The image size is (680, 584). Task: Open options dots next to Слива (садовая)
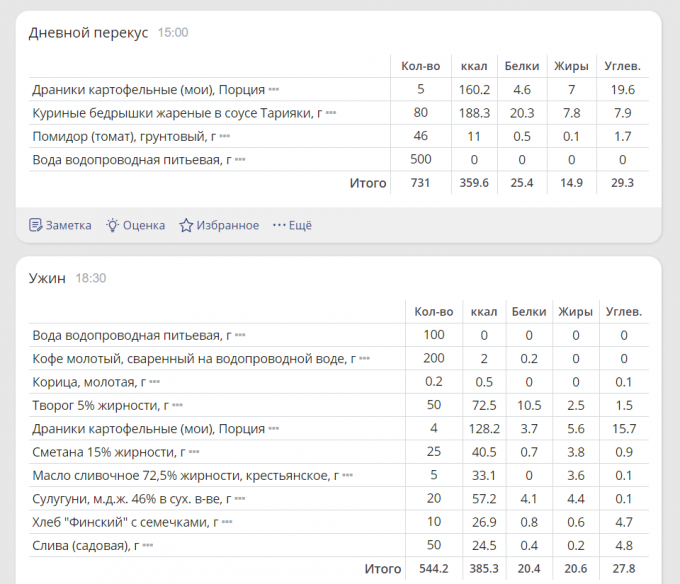pyautogui.click(x=148, y=545)
